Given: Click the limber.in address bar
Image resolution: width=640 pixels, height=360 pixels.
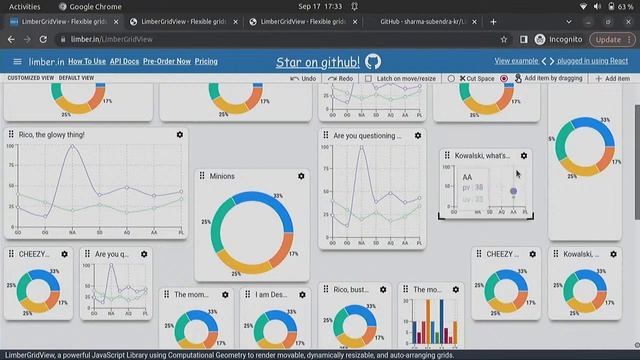Looking at the screenshot, I should [278, 40].
